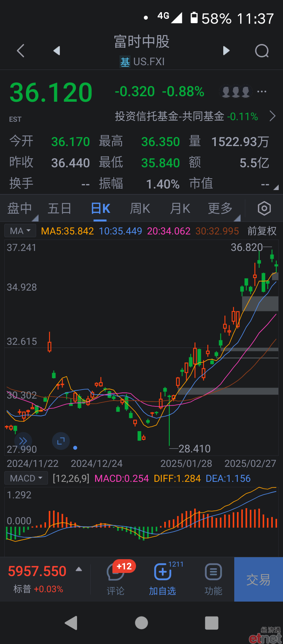
Task: Select the 月K monthly chart tab
Action: click(x=180, y=209)
